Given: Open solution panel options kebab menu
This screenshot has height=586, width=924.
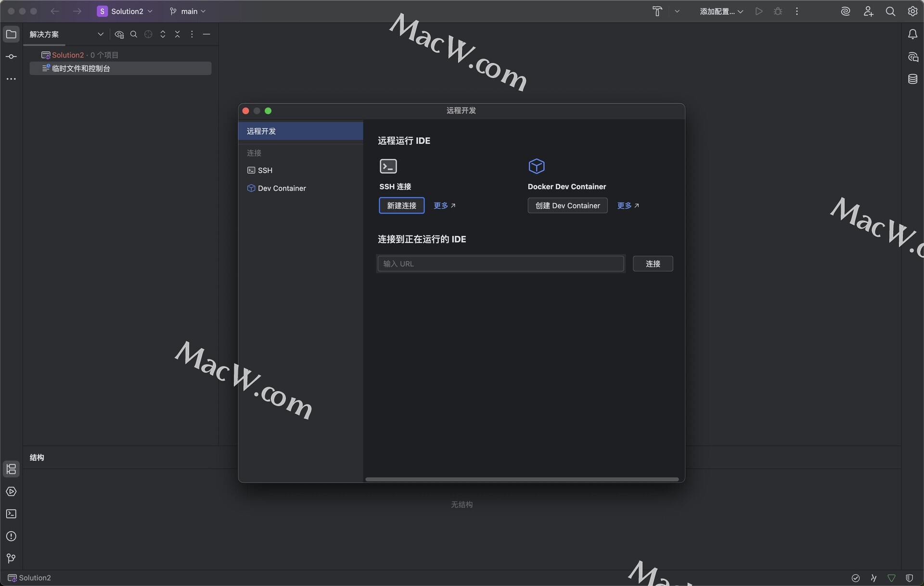Looking at the screenshot, I should coord(192,34).
